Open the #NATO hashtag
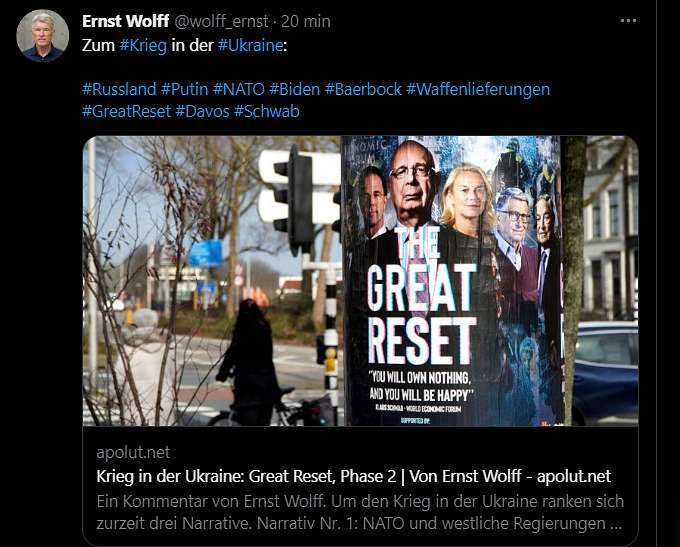The height and width of the screenshot is (547, 680). coord(239,89)
